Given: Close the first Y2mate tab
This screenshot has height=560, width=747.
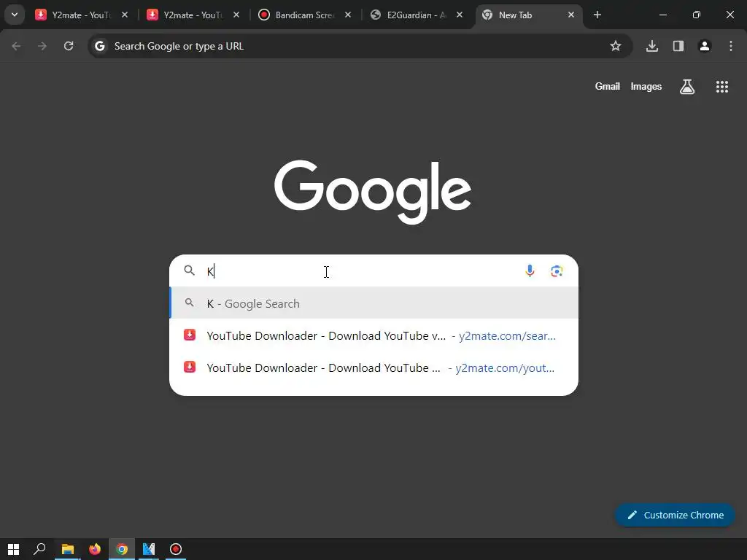Looking at the screenshot, I should pyautogui.click(x=125, y=15).
